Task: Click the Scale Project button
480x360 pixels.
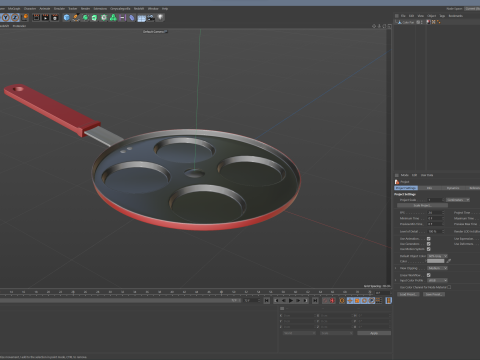Action: 422,205
